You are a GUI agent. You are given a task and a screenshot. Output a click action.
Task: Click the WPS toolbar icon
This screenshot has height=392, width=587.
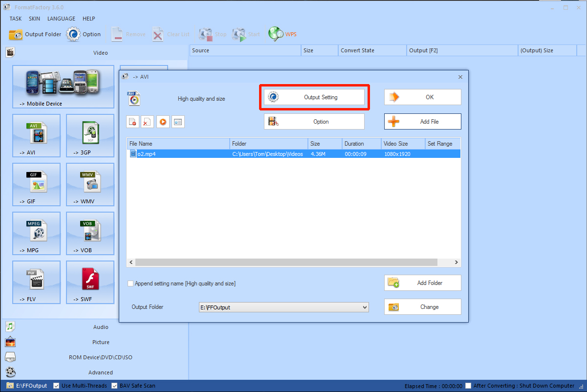coord(283,34)
